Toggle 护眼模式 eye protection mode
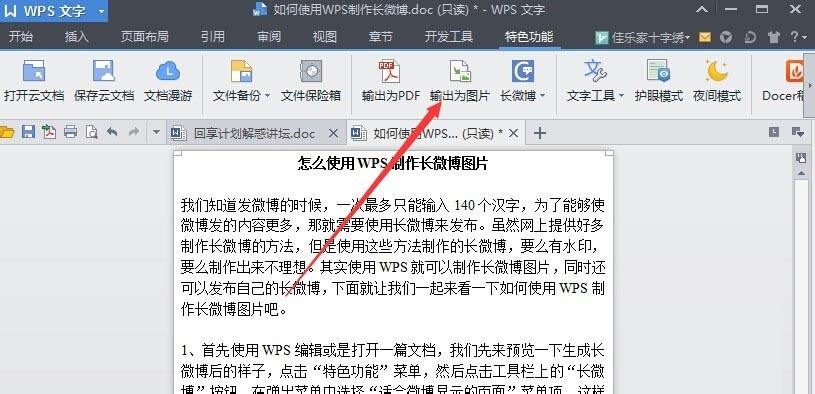 [x=659, y=80]
